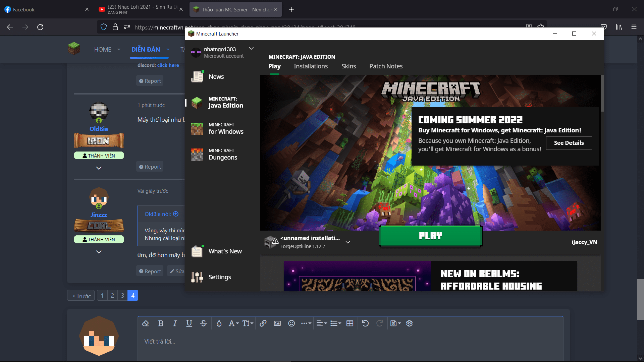Viewport: 644px width, 362px height.
Task: Open Minecraft for Windows entry
Action: pos(225,128)
